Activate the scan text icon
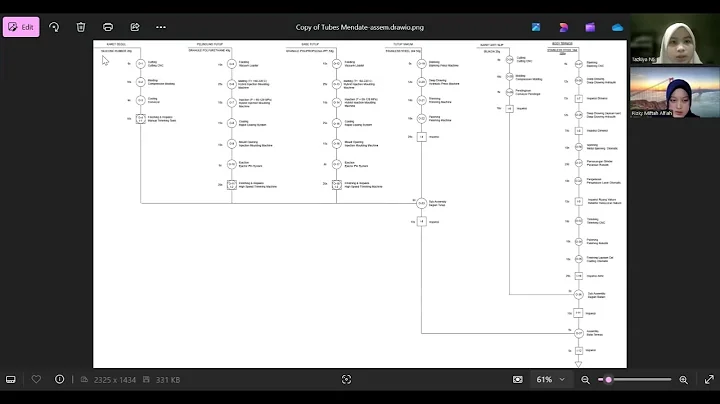Viewport: 720px width, 404px height. pos(346,379)
